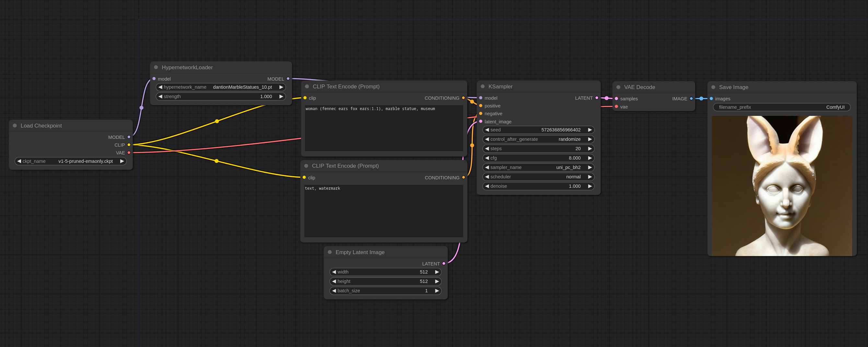Open the ckpt_name checkpoint selector
The image size is (868, 347).
70,161
